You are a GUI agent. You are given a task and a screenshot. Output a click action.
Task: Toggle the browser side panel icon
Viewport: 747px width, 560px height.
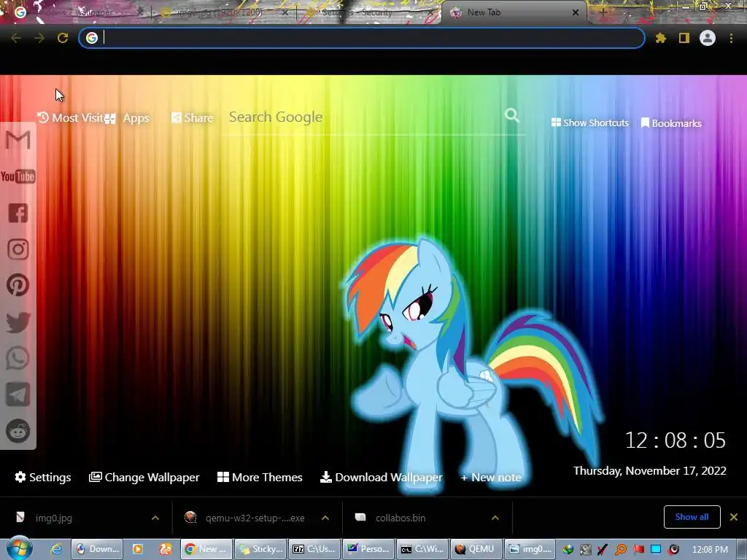(684, 38)
